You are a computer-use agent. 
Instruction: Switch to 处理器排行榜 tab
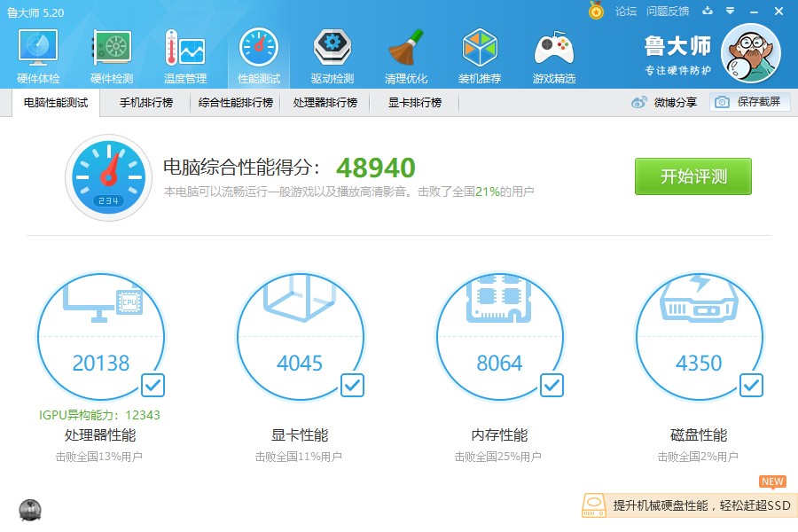(x=325, y=102)
